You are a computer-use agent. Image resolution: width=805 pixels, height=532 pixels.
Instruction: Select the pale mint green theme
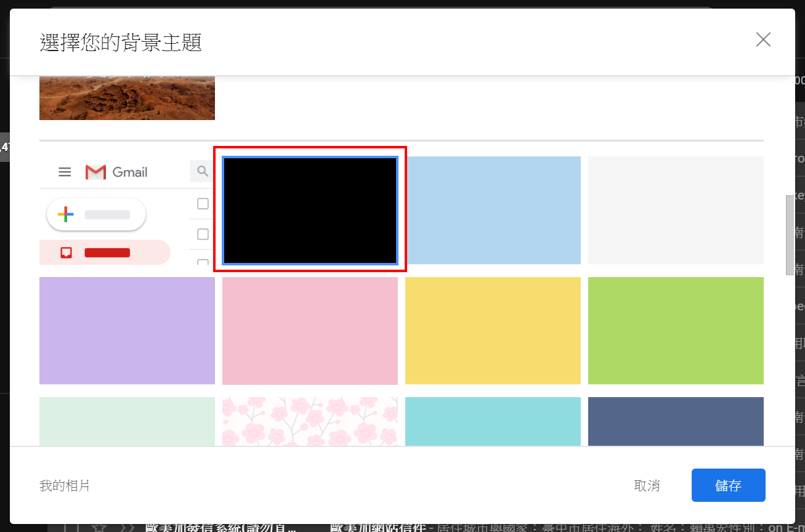[127, 421]
